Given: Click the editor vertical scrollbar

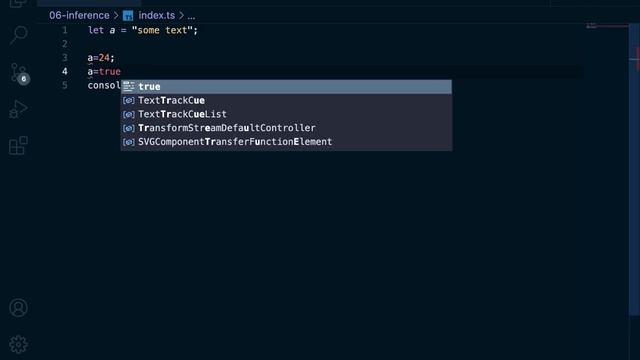Looking at the screenshot, I should point(634,169).
